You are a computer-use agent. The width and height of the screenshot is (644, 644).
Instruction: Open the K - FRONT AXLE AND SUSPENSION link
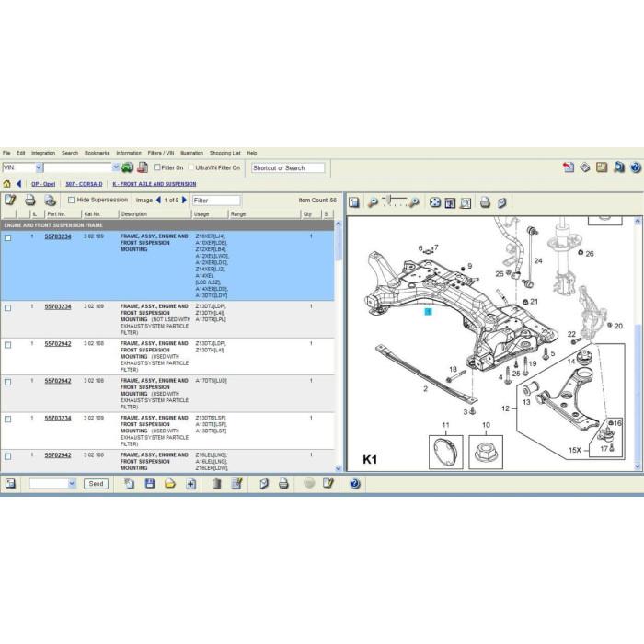pyautogui.click(x=155, y=184)
